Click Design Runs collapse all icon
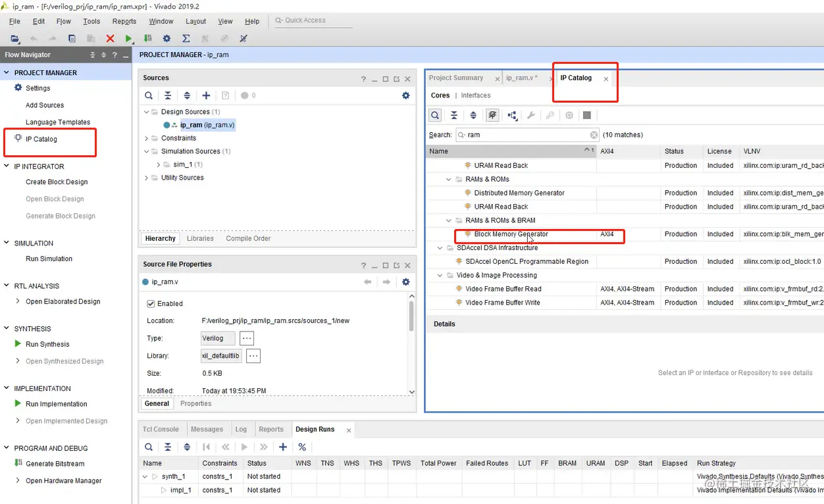 pyautogui.click(x=168, y=447)
